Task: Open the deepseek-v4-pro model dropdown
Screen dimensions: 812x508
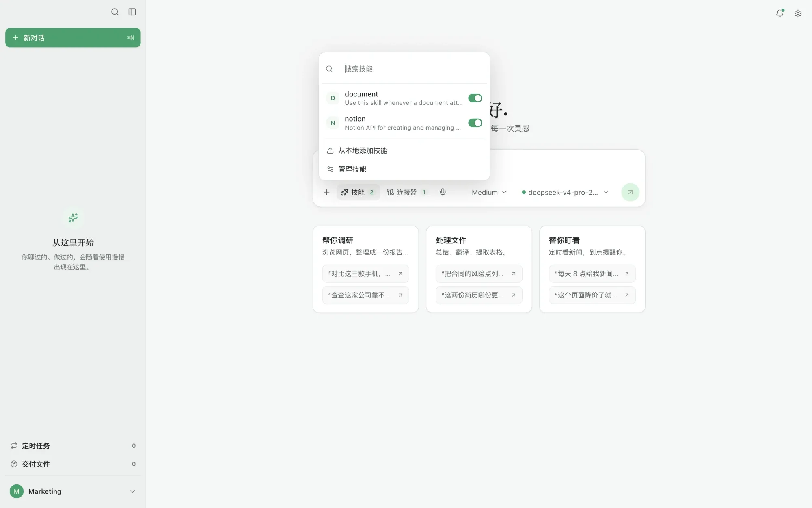Action: point(565,192)
